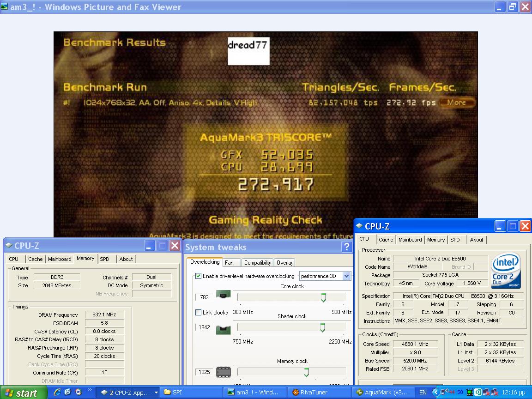532x399 pixels.
Task: Expand the CPU-Z taskbar group dropdown arrow
Action: point(156,393)
